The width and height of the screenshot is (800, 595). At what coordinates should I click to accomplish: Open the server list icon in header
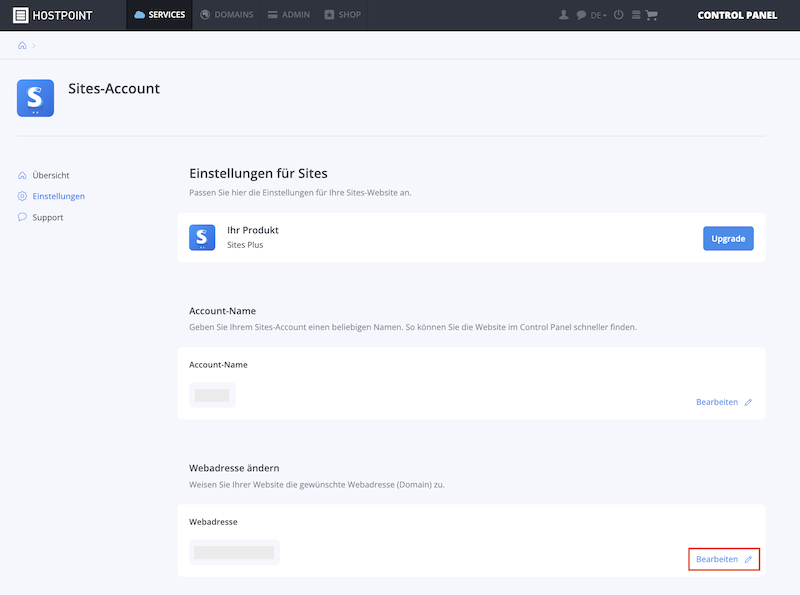click(x=636, y=15)
